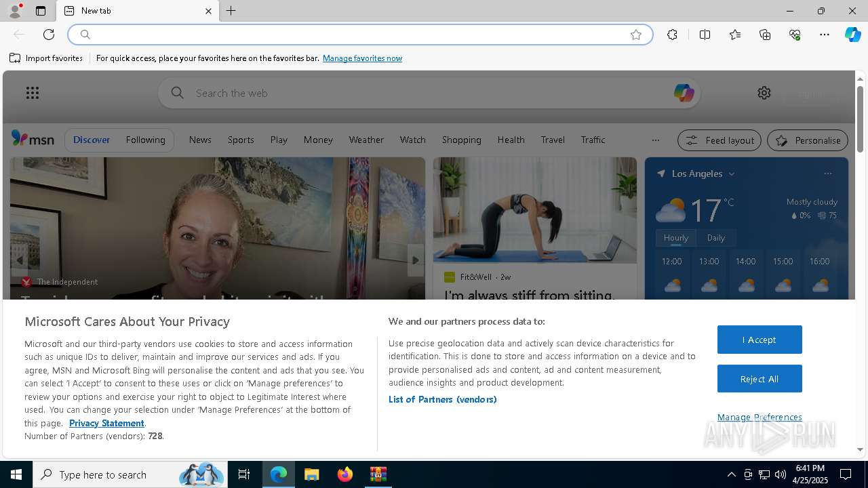Open the Shopping section
868x488 pixels.
[x=461, y=140]
